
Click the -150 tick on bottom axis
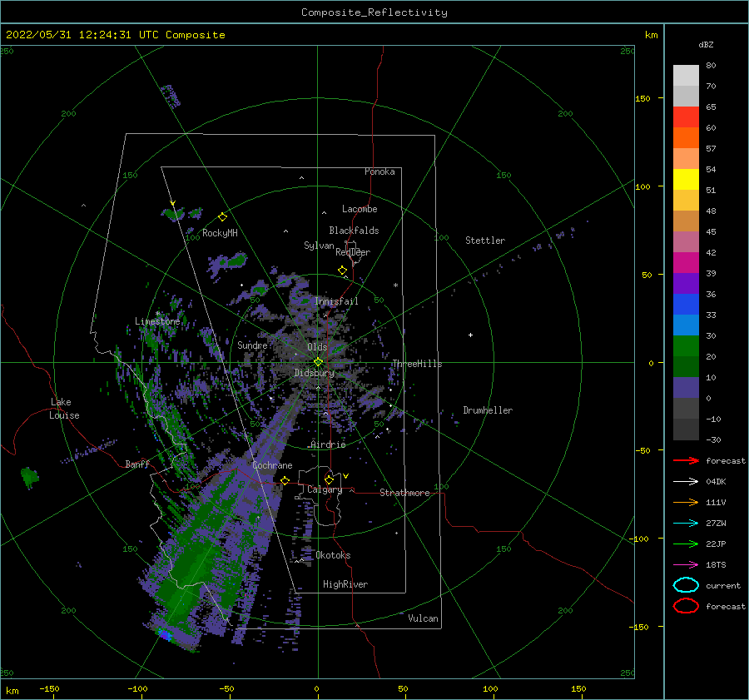pos(49,688)
